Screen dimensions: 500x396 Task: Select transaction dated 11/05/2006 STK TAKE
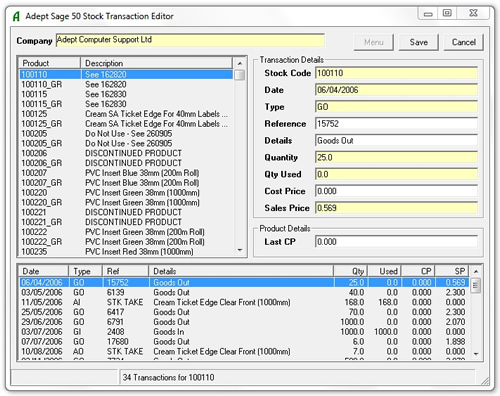pyautogui.click(x=244, y=302)
